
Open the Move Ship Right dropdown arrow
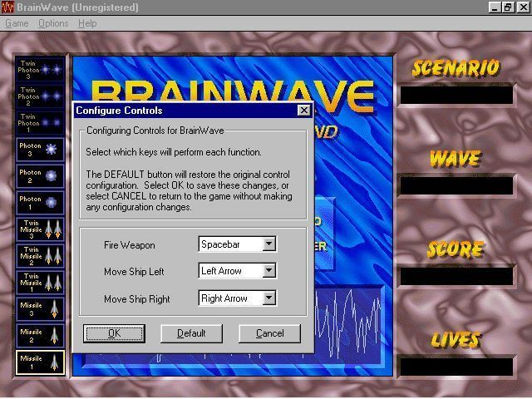tap(268, 298)
